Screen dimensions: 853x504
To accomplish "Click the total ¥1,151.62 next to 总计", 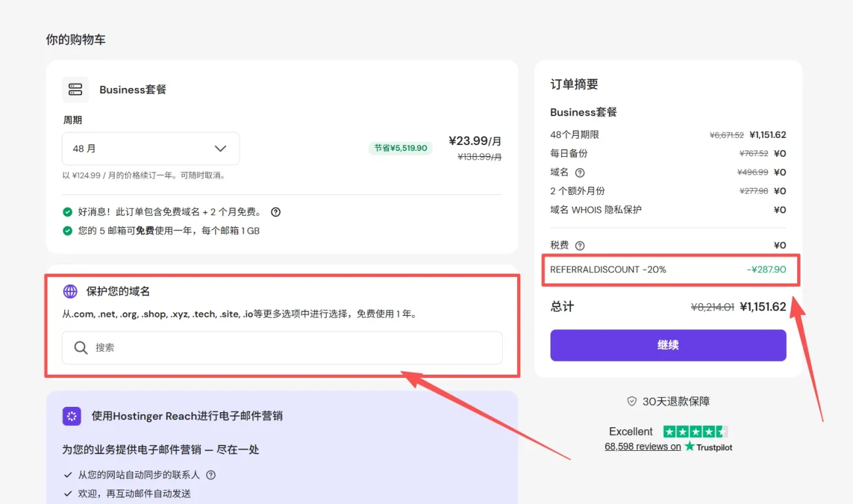I will tap(763, 306).
